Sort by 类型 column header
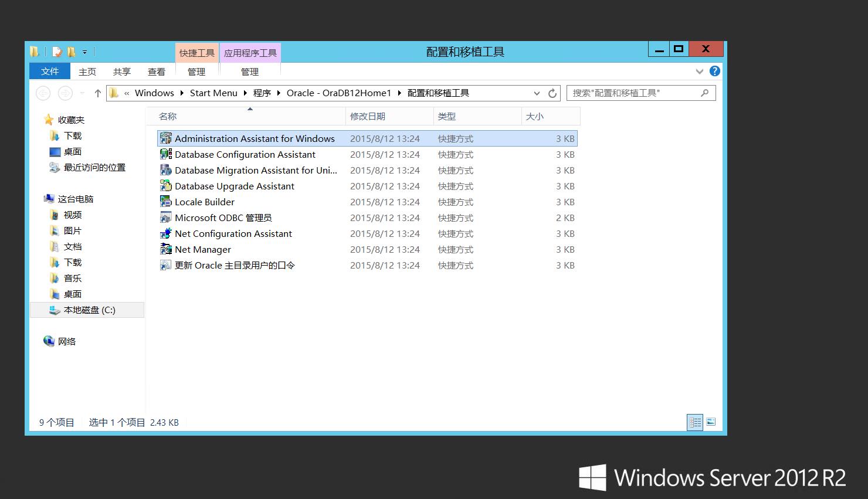Screen dimensions: 868x499 pyautogui.click(x=477, y=116)
